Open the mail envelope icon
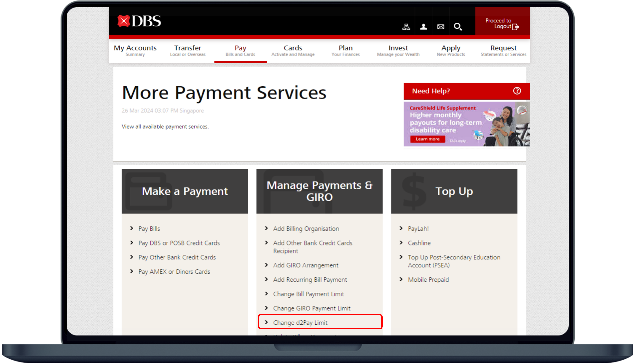 (440, 27)
